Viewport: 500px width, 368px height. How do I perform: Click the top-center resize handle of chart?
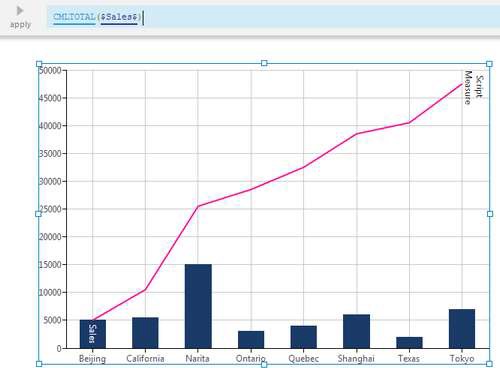[264, 63]
